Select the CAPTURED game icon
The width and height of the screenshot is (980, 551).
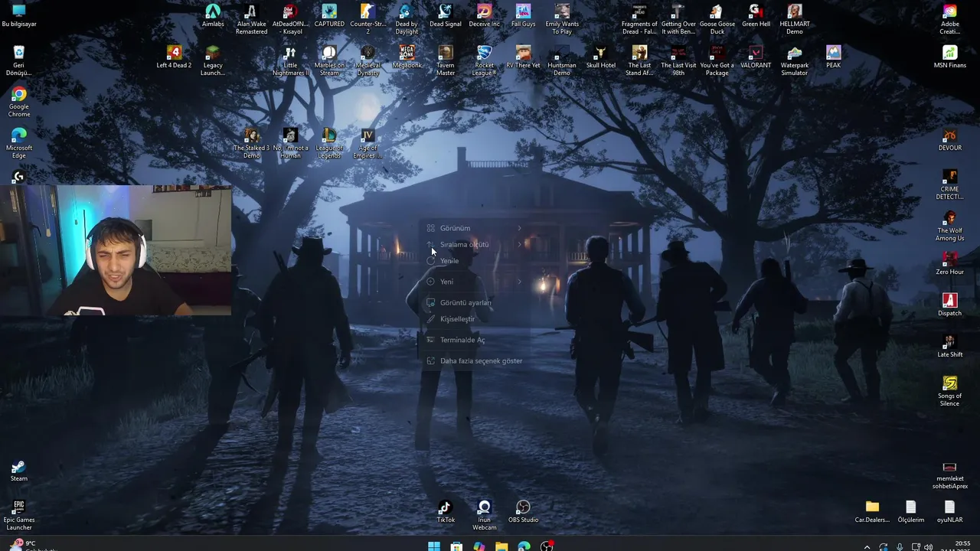point(329,15)
